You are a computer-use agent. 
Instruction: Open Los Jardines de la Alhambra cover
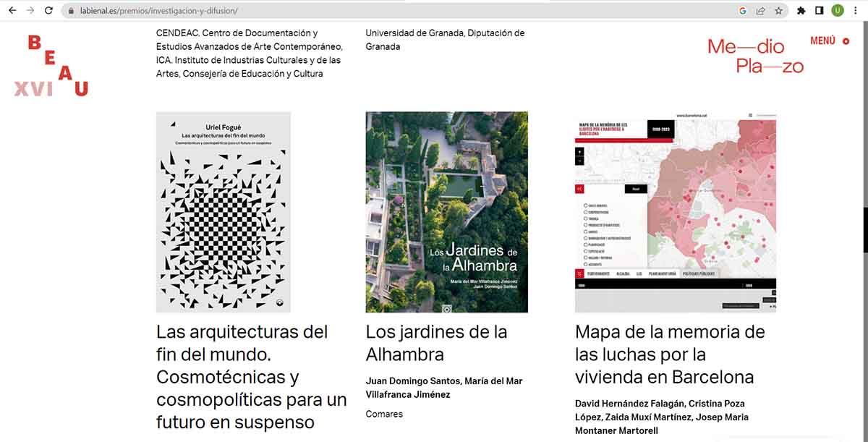pos(446,212)
